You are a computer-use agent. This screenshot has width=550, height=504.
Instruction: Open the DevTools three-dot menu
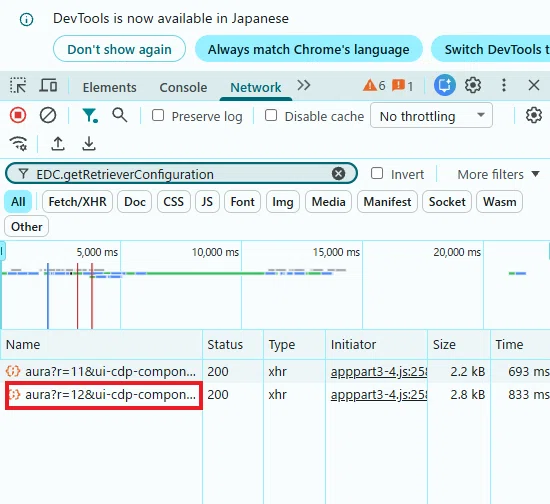coord(504,85)
